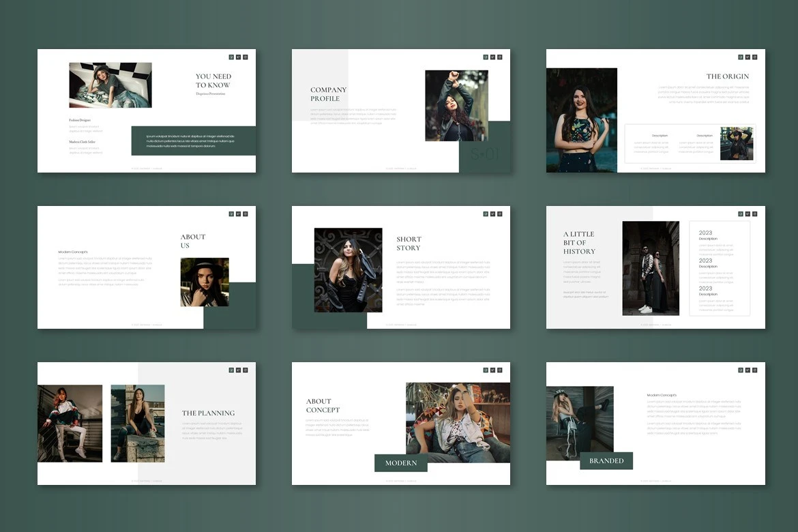Select the COMPANY PROFILE heading text
The image size is (798, 532).
pos(329,94)
